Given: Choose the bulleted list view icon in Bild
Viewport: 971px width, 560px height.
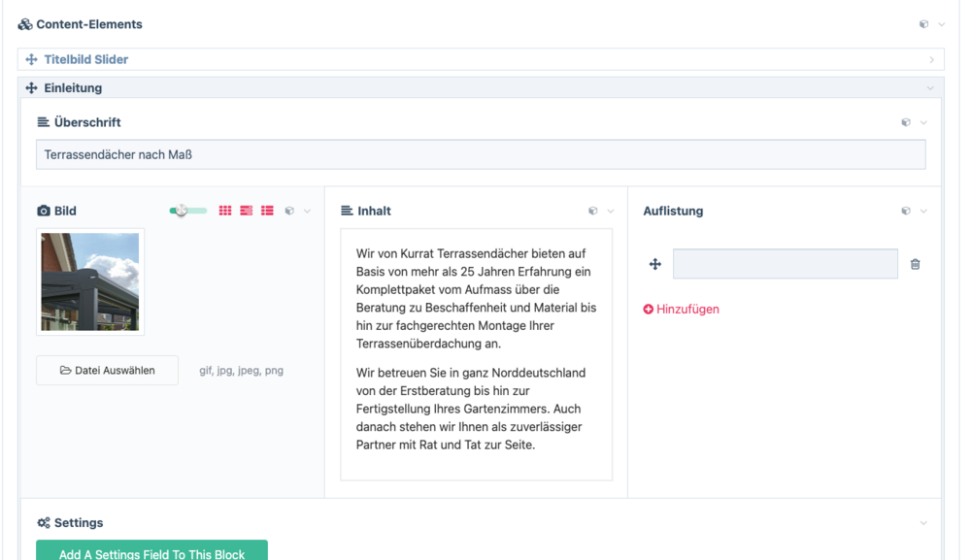Looking at the screenshot, I should [x=267, y=211].
